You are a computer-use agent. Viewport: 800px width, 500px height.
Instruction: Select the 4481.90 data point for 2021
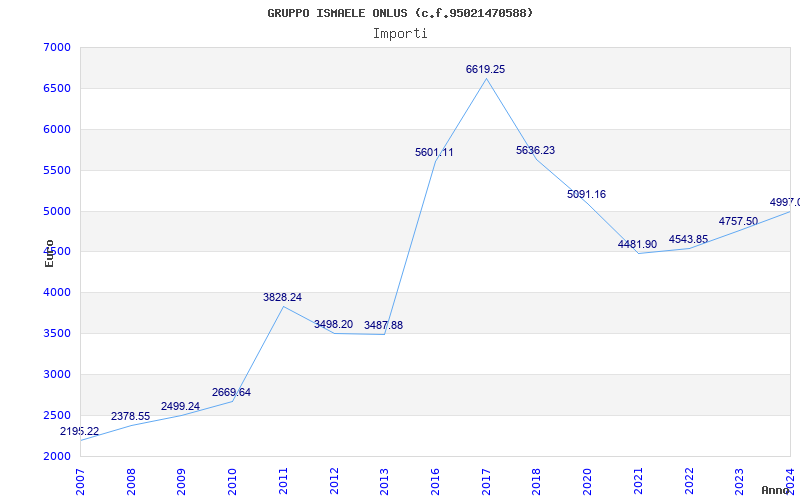637,244
